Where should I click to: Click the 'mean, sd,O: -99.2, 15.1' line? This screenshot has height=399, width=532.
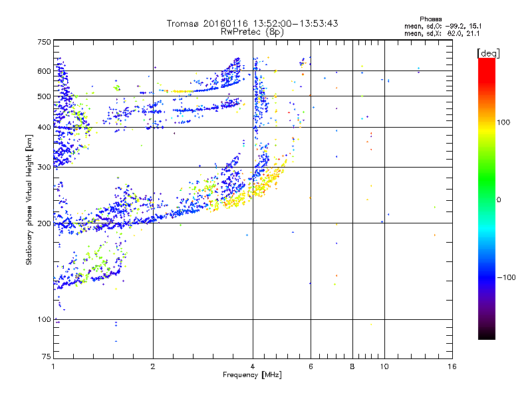coord(443,26)
